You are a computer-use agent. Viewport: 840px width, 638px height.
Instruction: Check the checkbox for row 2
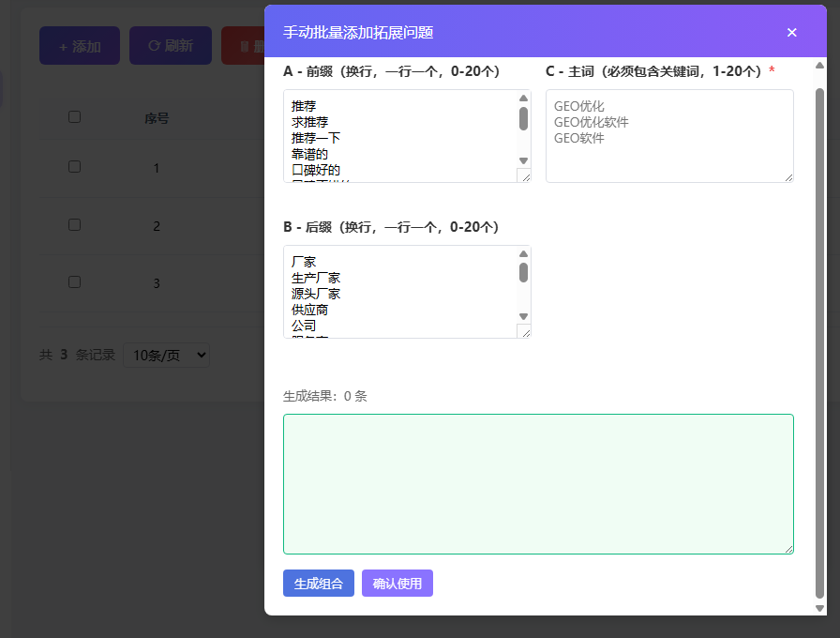(74, 224)
